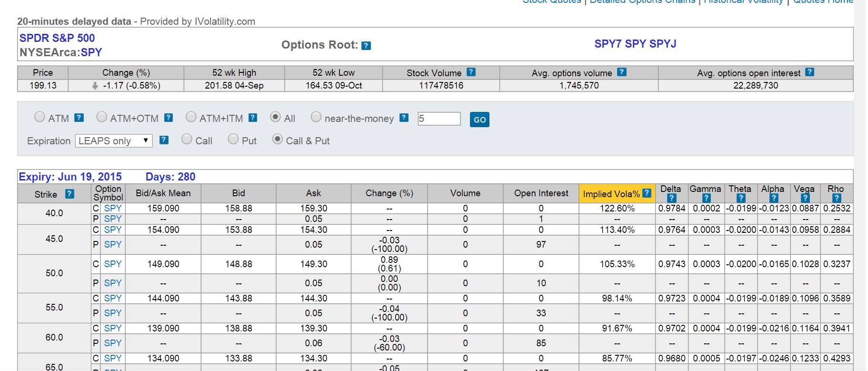Open the Expiration LEAPS only dropdown
Screen dimensions: 868x371
tap(114, 141)
